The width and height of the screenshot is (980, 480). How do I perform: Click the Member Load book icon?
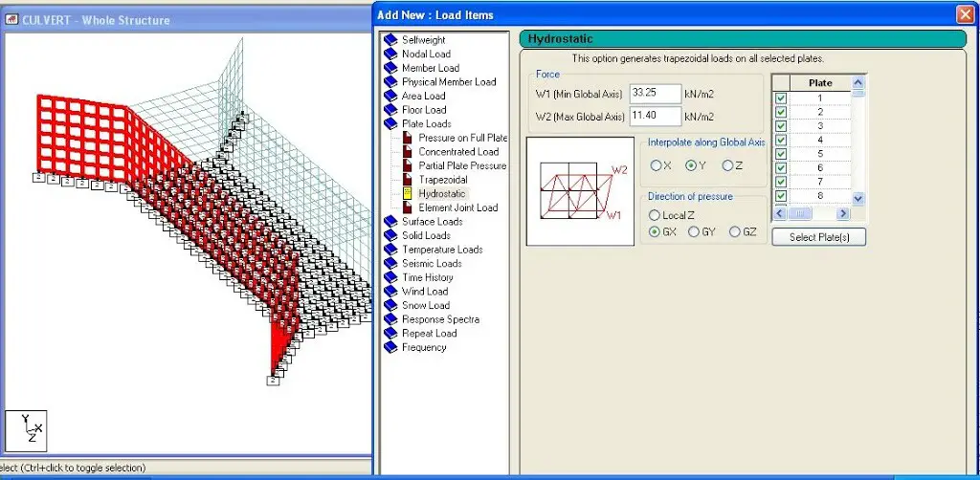pyautogui.click(x=390, y=68)
